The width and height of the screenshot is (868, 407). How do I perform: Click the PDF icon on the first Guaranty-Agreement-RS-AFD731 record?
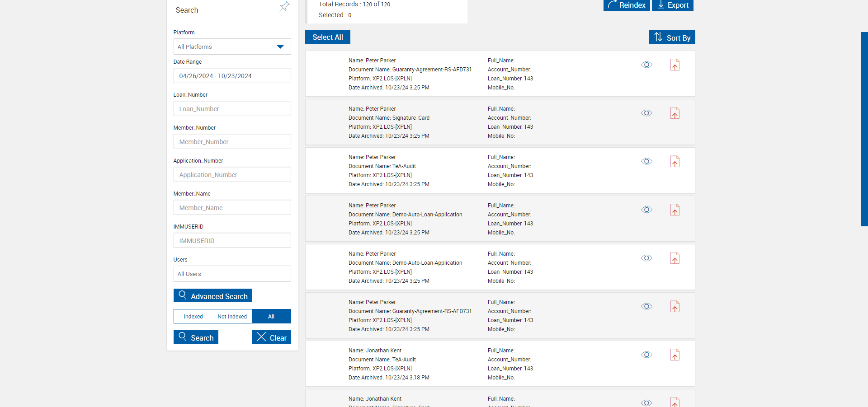(x=675, y=65)
